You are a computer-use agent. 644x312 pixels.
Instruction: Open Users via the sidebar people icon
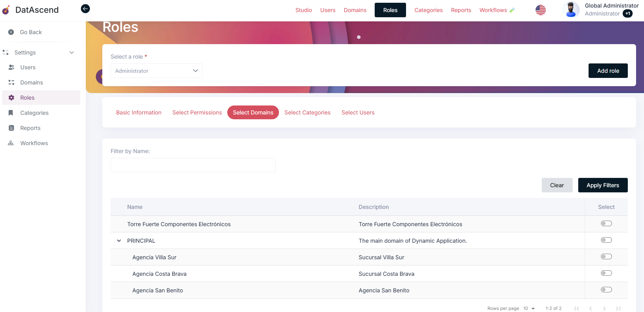coord(11,67)
